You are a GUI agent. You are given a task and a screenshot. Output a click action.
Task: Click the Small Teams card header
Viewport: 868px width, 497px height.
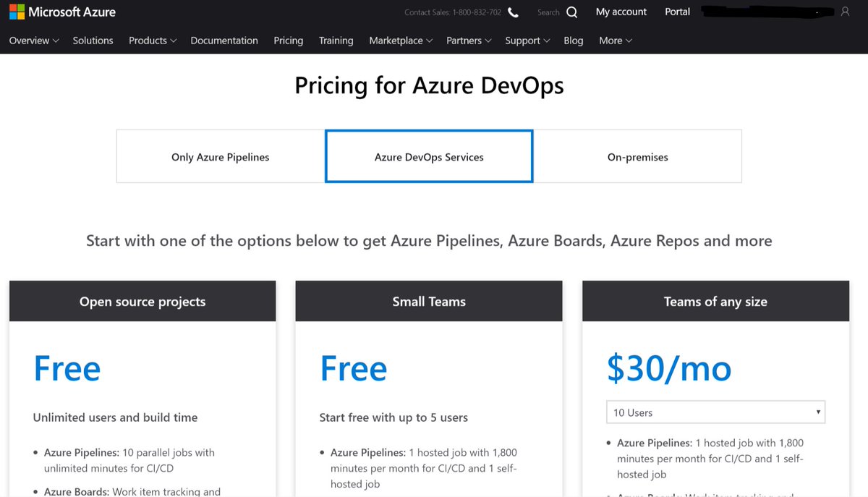[x=429, y=301]
